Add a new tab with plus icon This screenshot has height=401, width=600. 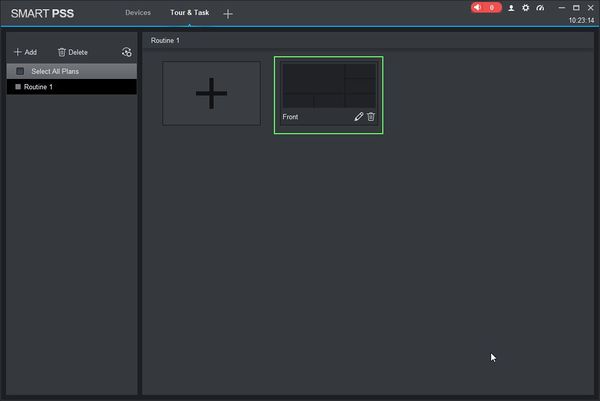click(x=228, y=14)
